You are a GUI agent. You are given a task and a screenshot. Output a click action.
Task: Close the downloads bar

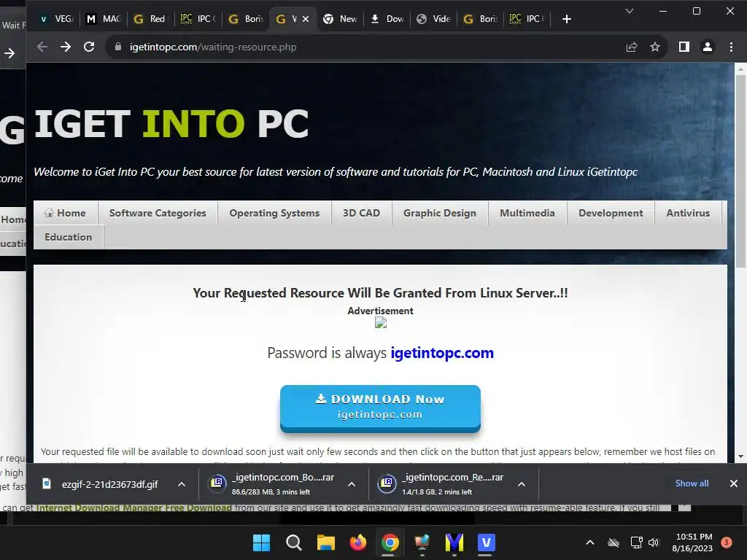pos(734,483)
